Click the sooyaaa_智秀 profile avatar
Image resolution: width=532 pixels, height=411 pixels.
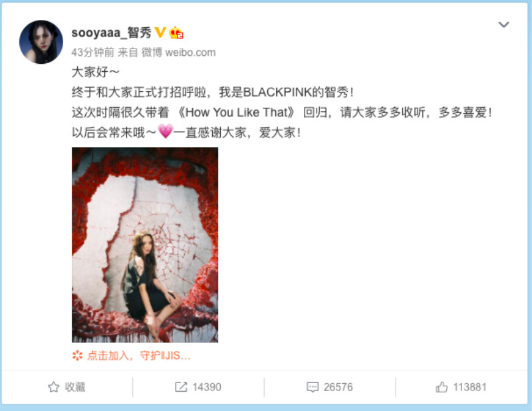[41, 42]
